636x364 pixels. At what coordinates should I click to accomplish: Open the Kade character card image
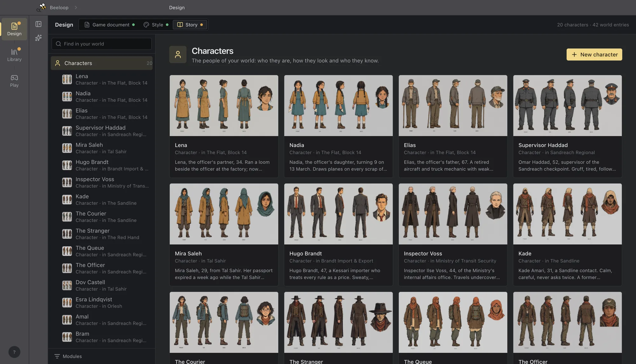click(567, 214)
